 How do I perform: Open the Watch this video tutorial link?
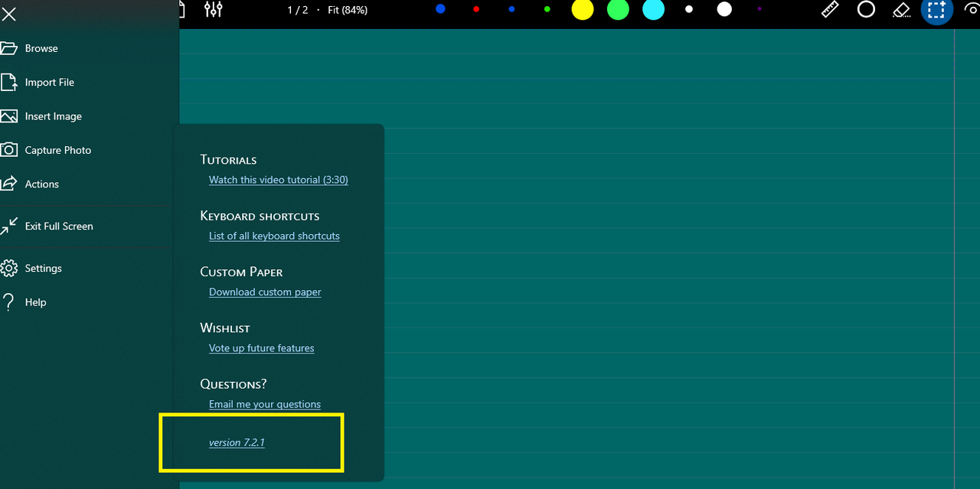[x=279, y=180]
